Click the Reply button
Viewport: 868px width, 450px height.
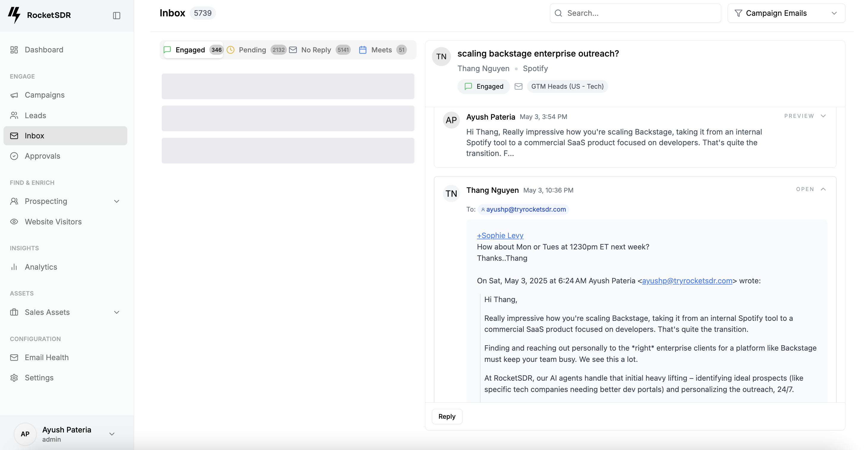tap(446, 416)
